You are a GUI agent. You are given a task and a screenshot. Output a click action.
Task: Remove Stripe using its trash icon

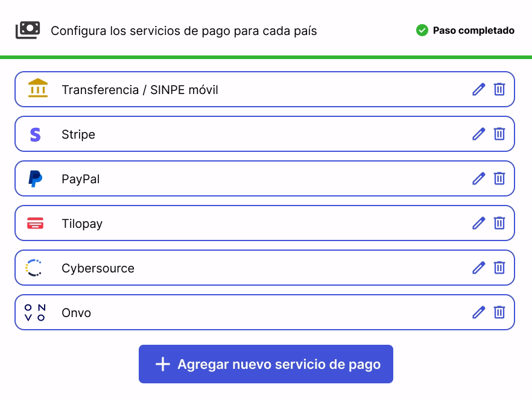[499, 134]
